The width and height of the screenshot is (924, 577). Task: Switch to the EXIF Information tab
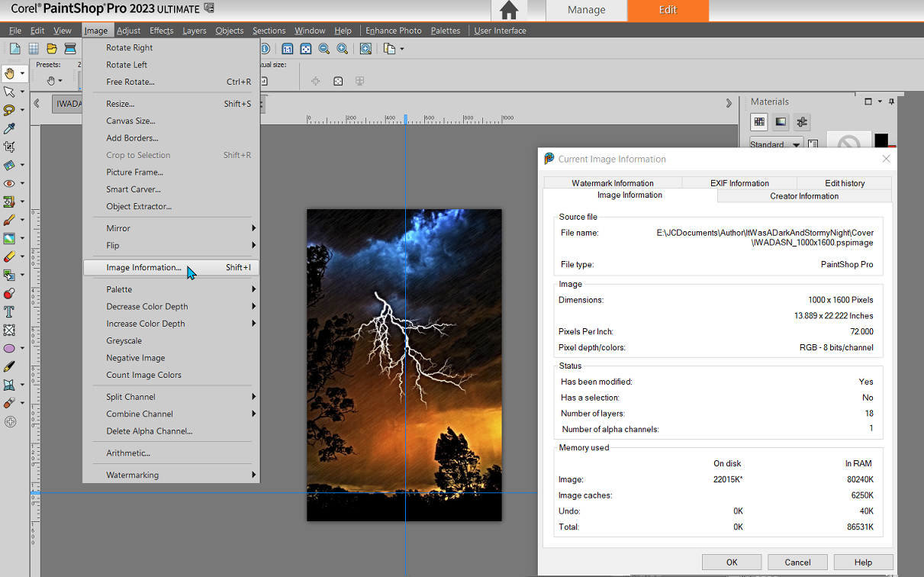click(739, 183)
